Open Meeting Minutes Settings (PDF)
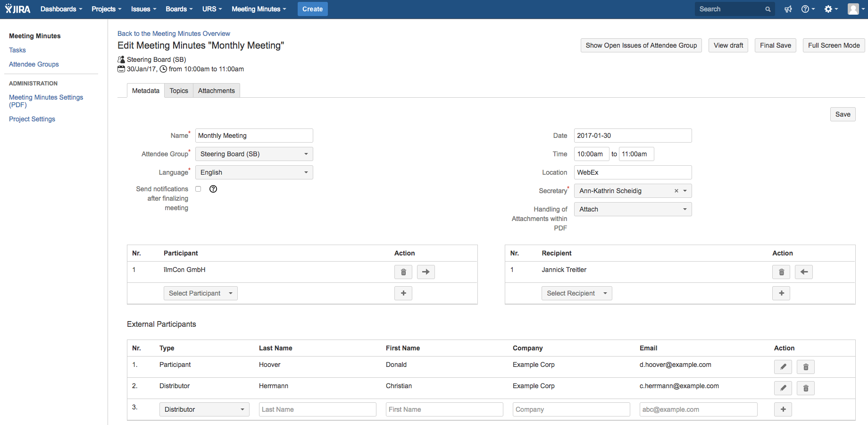The height and width of the screenshot is (425, 868). (46, 101)
